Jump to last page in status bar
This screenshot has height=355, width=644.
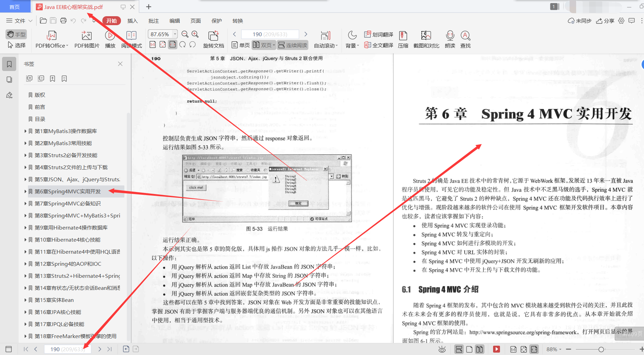coord(110,349)
